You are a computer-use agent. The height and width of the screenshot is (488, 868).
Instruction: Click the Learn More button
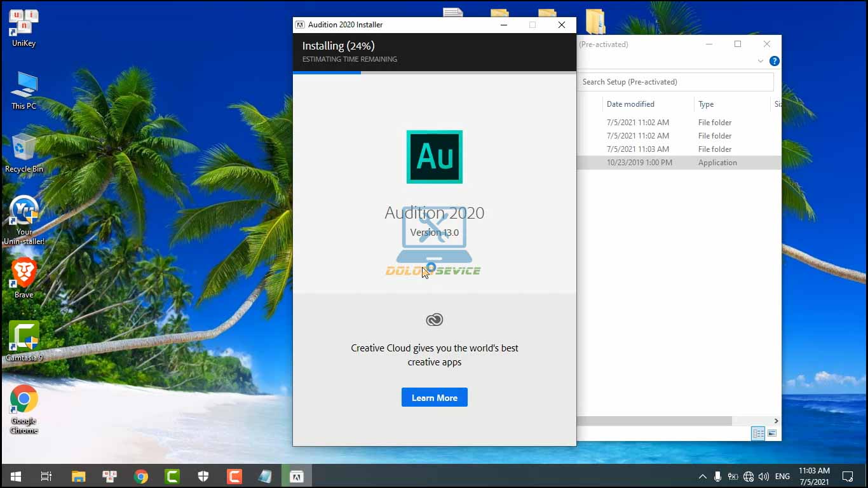[x=434, y=398]
